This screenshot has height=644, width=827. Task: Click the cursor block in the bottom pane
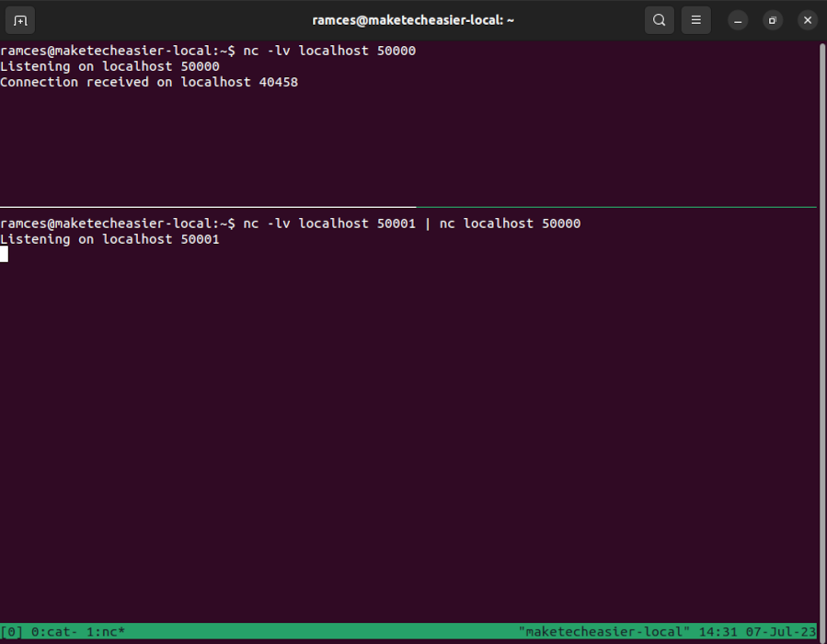pyautogui.click(x=5, y=255)
